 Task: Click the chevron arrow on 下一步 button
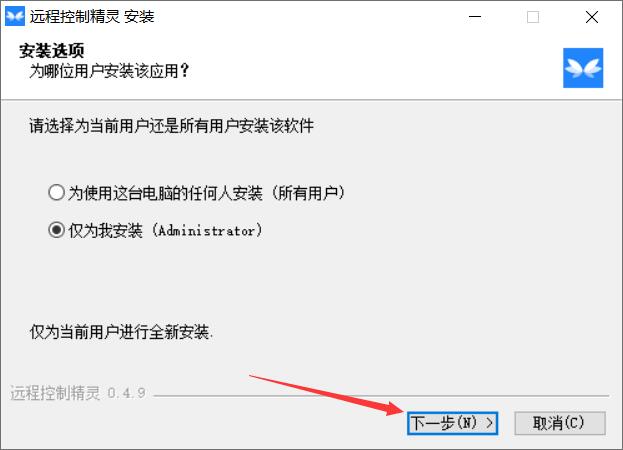point(490,423)
